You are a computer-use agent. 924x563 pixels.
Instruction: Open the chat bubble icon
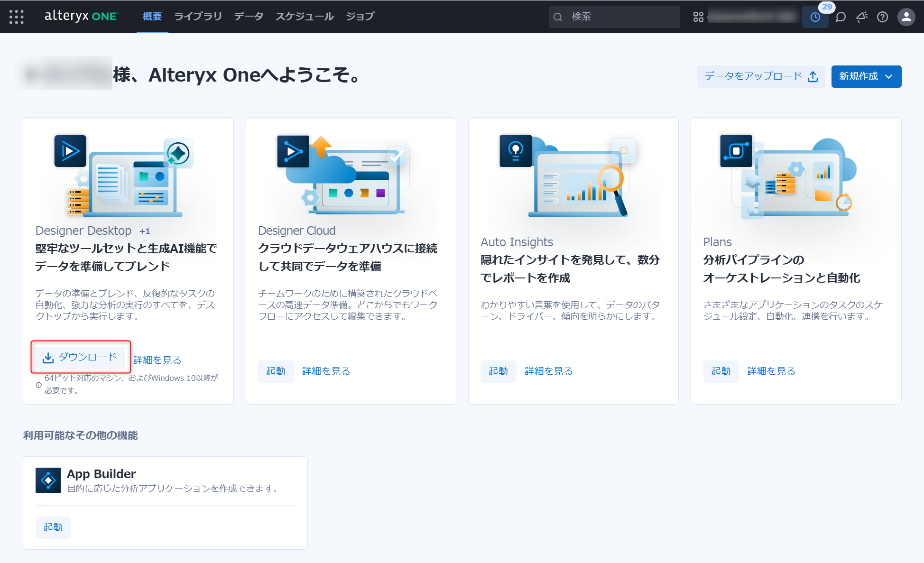coord(841,17)
